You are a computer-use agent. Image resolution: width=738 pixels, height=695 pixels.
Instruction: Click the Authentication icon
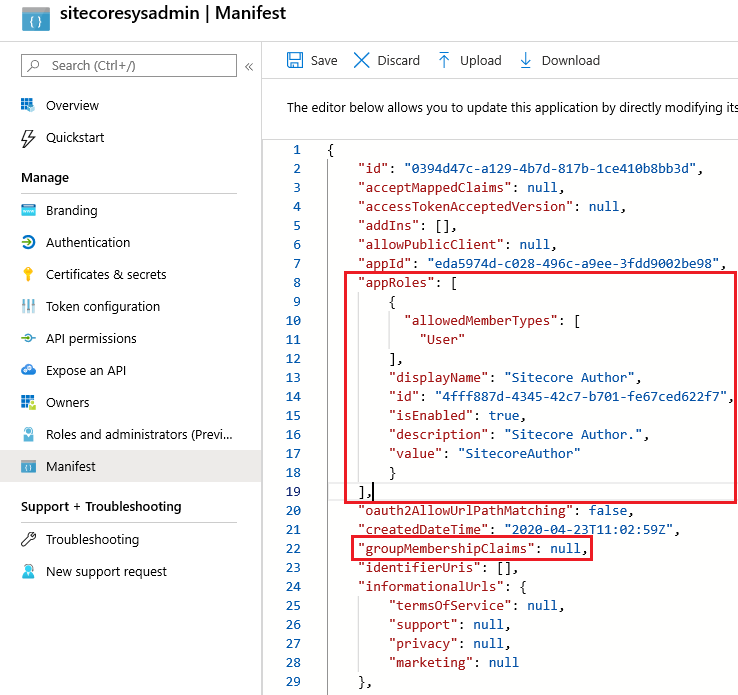(x=28, y=242)
